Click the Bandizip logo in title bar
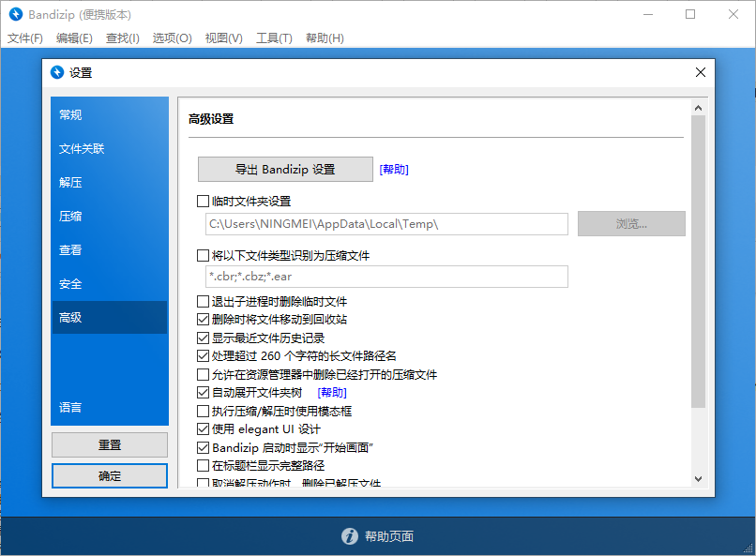 16,14
